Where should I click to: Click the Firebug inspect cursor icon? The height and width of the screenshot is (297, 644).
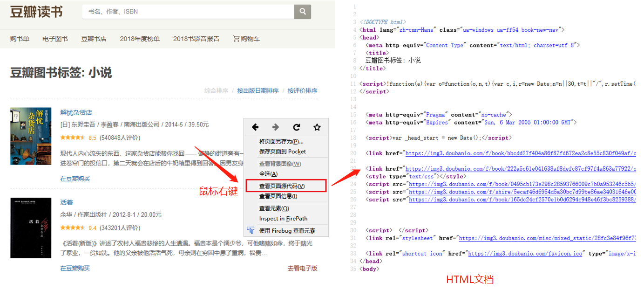tap(251, 230)
